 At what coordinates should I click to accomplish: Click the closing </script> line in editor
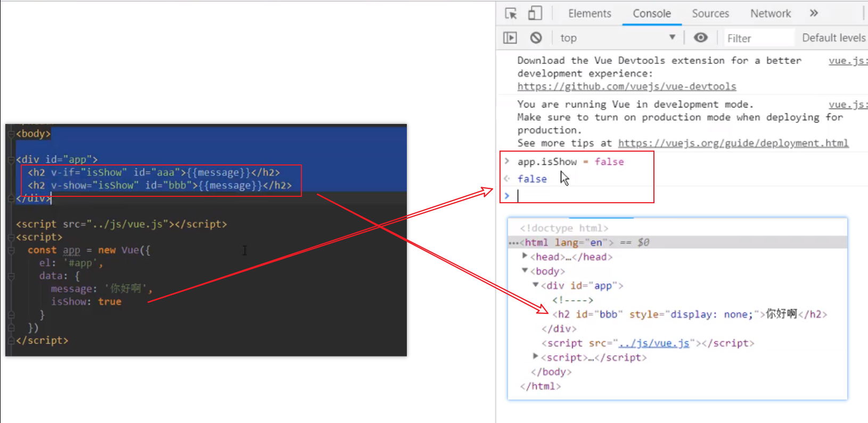(42, 341)
